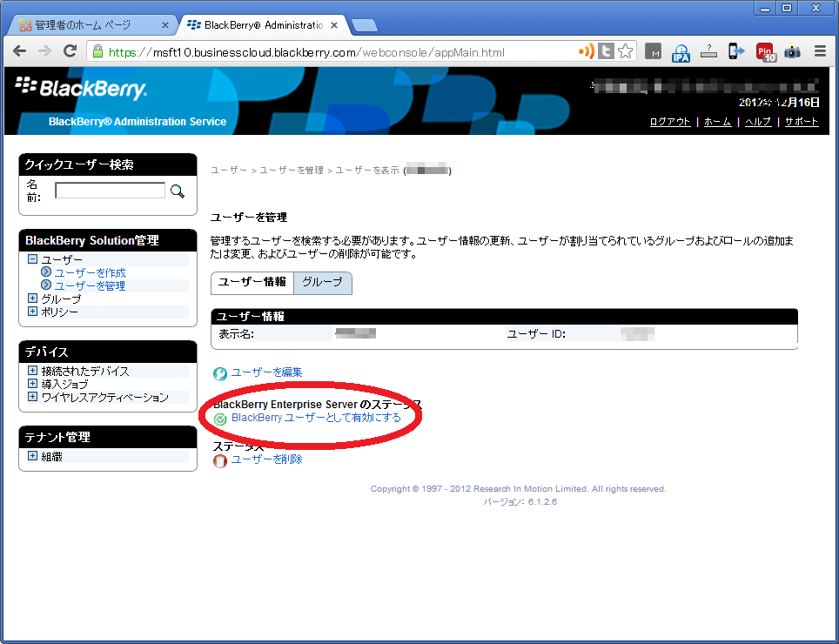Click the ユーザーを編集 link
This screenshot has width=839, height=644.
click(266, 372)
